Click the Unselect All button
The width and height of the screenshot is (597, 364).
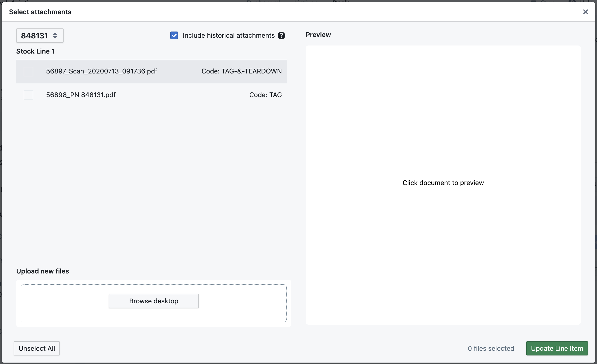(x=37, y=348)
